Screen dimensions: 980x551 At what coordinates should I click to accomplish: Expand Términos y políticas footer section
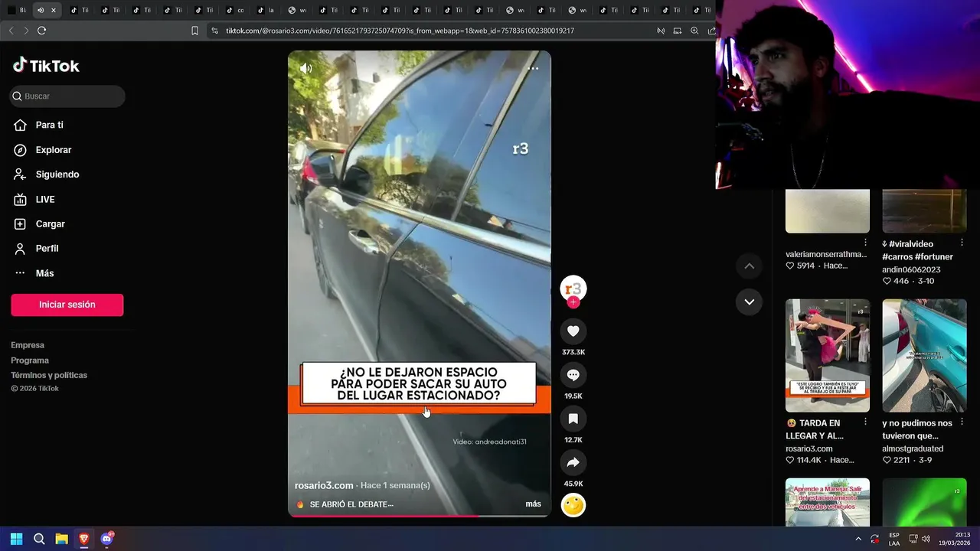[49, 375]
